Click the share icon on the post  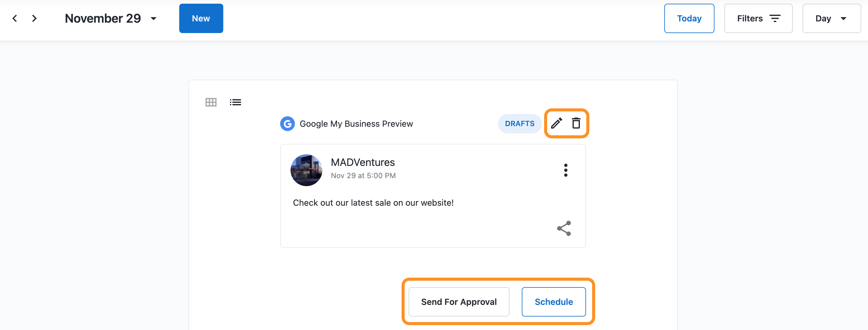pyautogui.click(x=564, y=228)
